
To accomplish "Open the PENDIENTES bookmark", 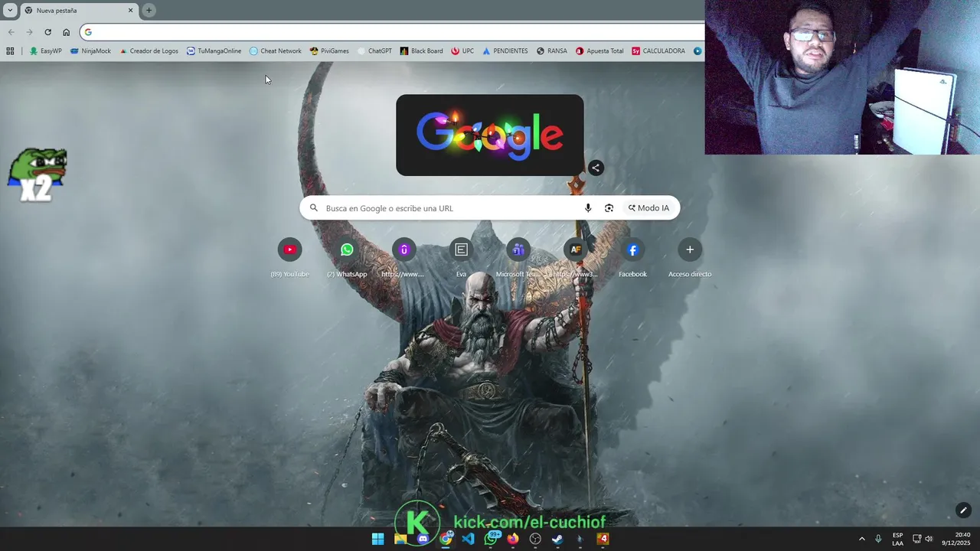I will tap(505, 51).
